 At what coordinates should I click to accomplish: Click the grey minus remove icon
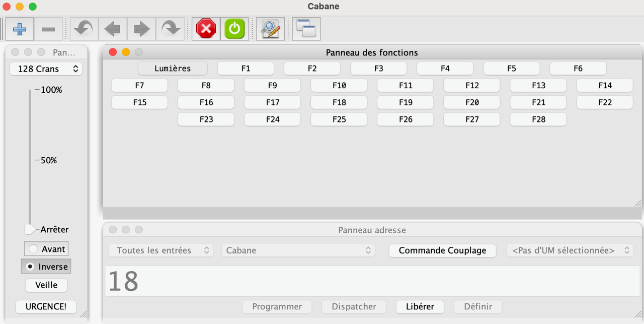tap(48, 29)
